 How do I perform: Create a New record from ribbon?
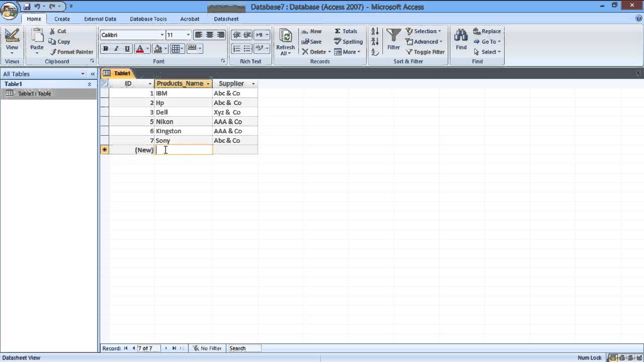click(x=311, y=31)
